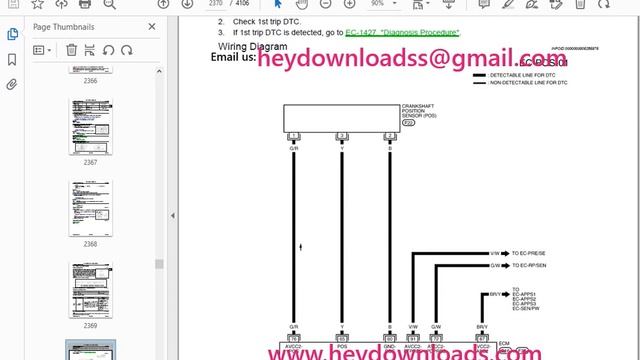Click the thumbnail label '2367'
Screen dimensions: 640x360
click(x=91, y=162)
